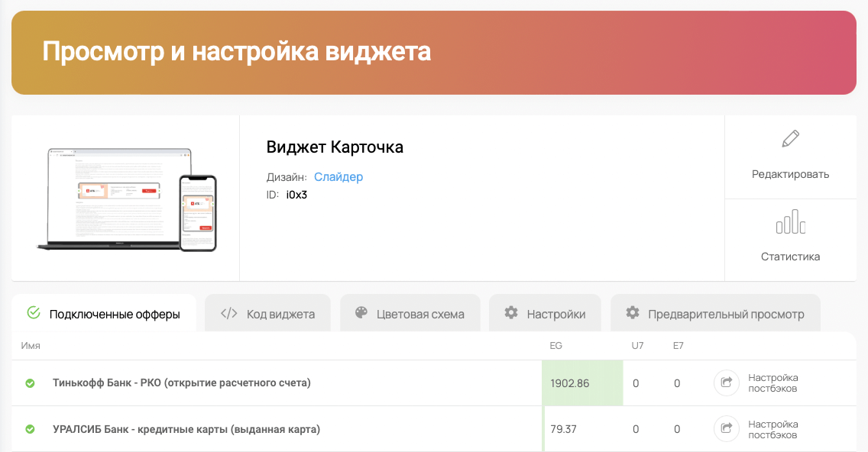Click the gear icon on Предварительный просмотр tab
Viewport: 868px width, 452px height.
tap(632, 312)
